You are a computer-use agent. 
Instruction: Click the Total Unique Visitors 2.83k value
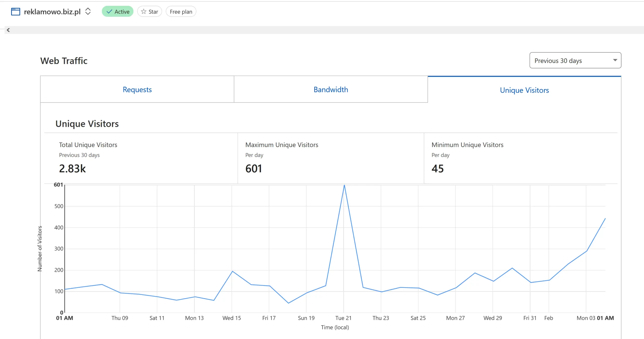[72, 169]
